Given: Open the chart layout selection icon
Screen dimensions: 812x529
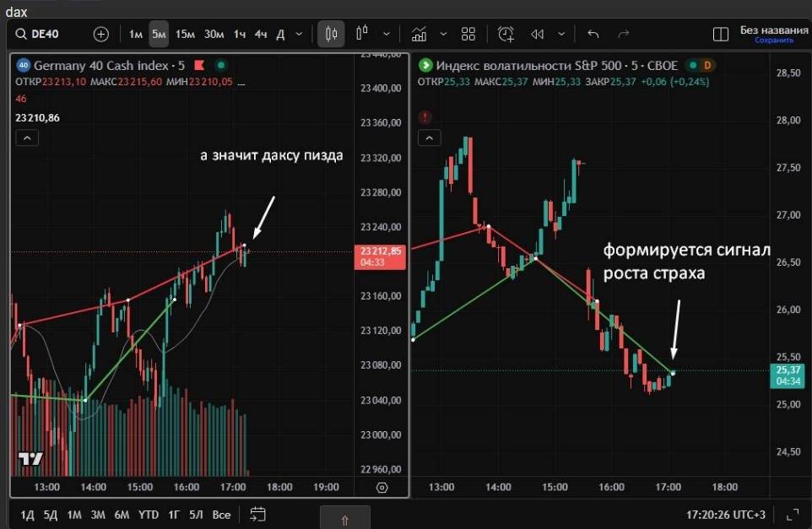Looking at the screenshot, I should pyautogui.click(x=721, y=35).
